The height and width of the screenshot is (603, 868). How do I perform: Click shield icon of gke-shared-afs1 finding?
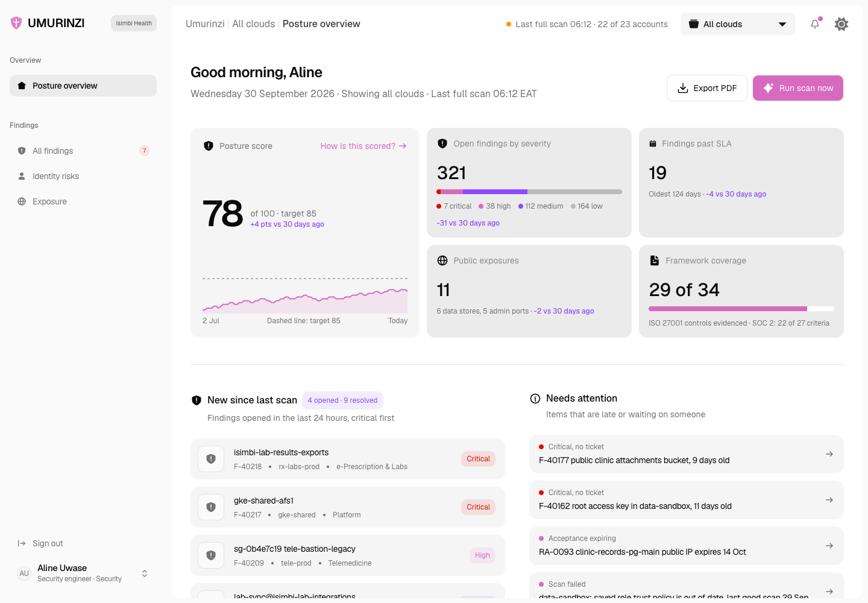point(211,507)
